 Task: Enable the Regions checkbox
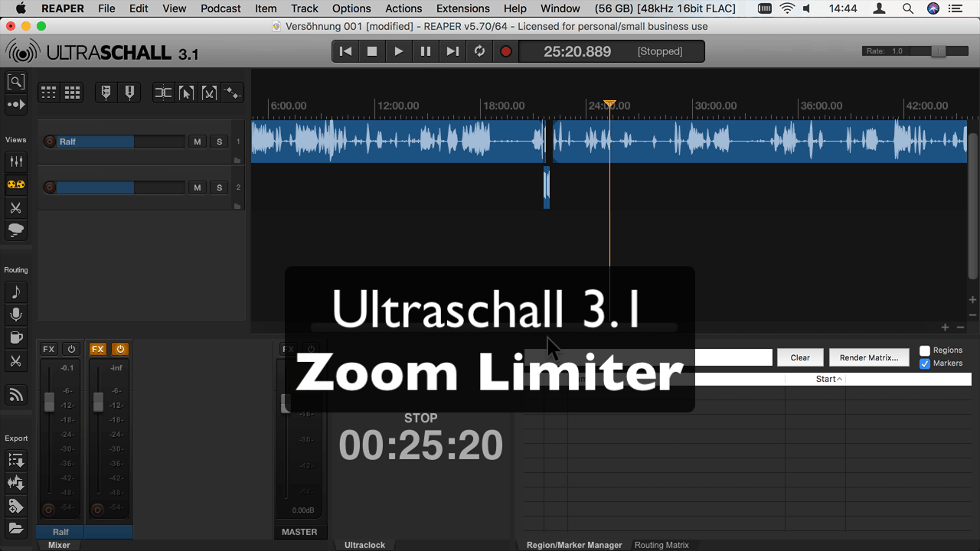(925, 350)
